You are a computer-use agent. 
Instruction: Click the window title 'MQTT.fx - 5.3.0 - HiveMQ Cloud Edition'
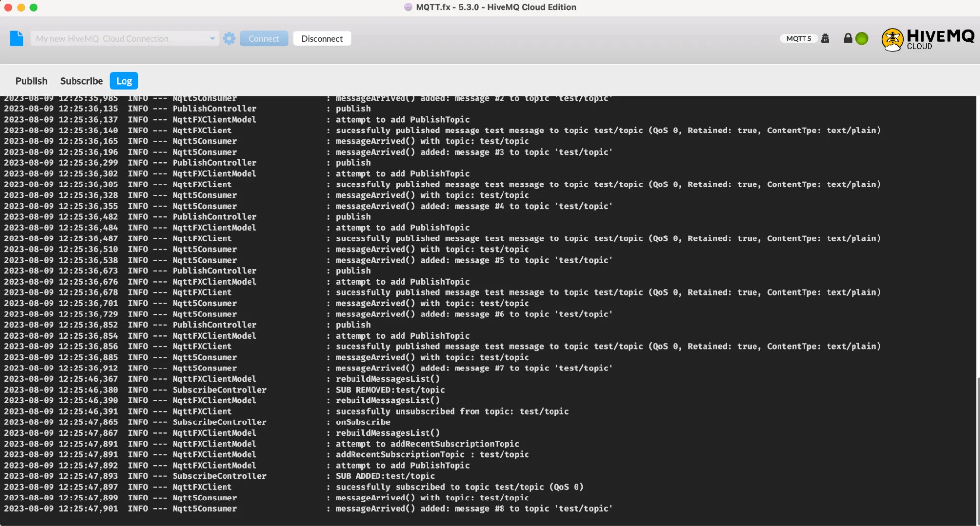pyautogui.click(x=496, y=7)
